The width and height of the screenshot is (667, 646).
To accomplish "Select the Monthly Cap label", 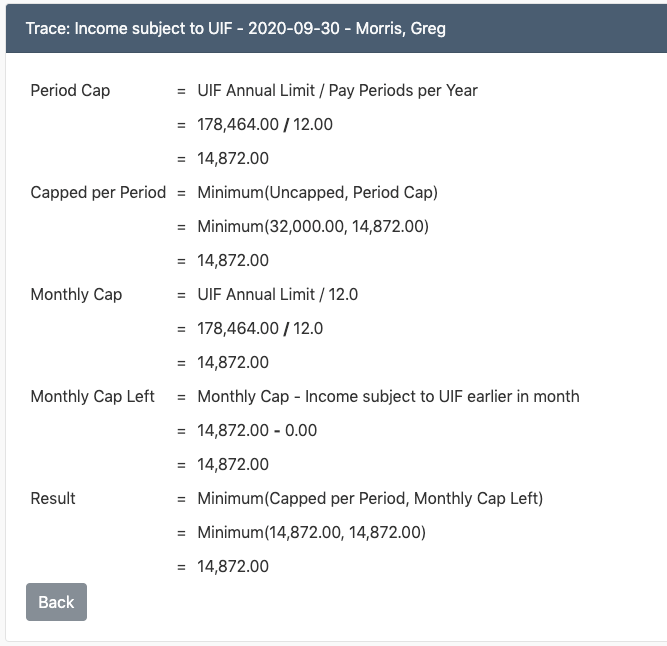I will [76, 294].
